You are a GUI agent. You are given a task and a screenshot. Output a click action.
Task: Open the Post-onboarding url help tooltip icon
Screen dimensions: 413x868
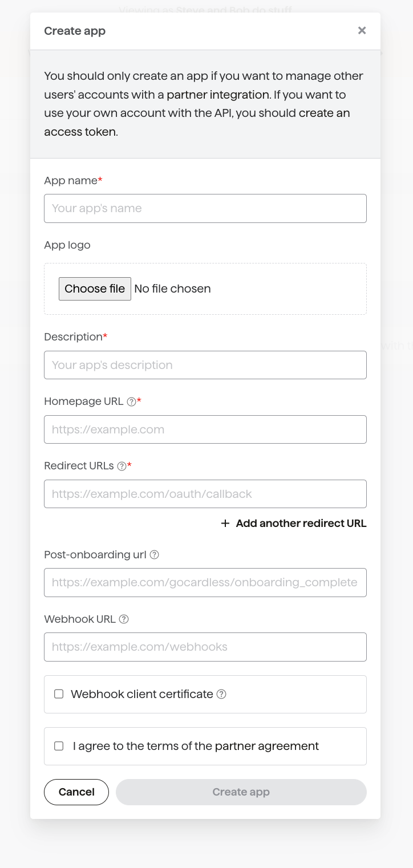point(154,554)
